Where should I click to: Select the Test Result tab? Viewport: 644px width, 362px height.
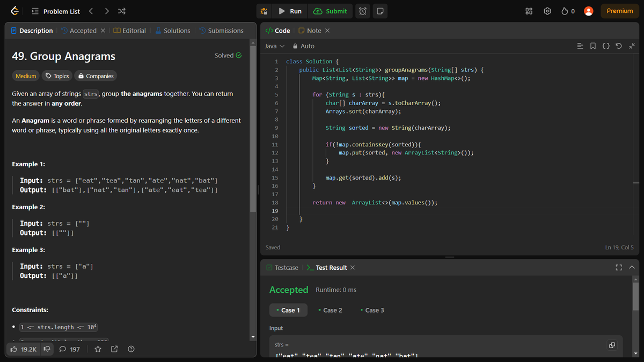point(327,267)
